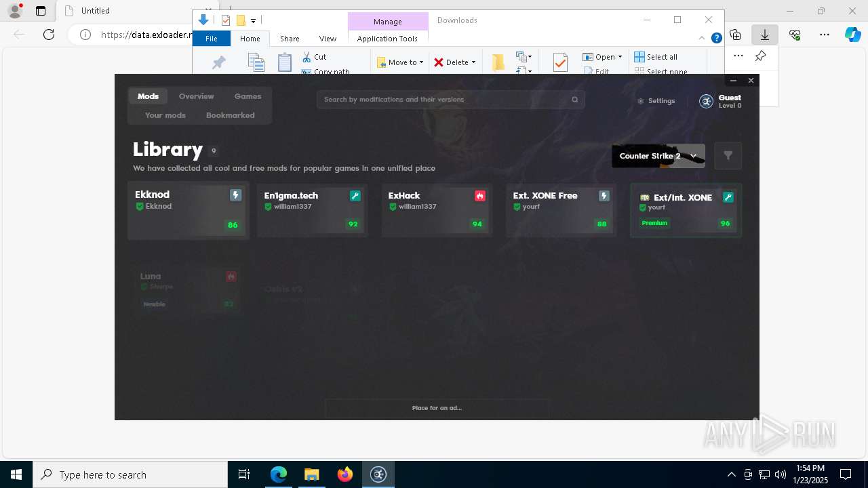Image resolution: width=868 pixels, height=488 pixels.
Task: Show hidden icons in system tray
Action: pyautogui.click(x=731, y=474)
